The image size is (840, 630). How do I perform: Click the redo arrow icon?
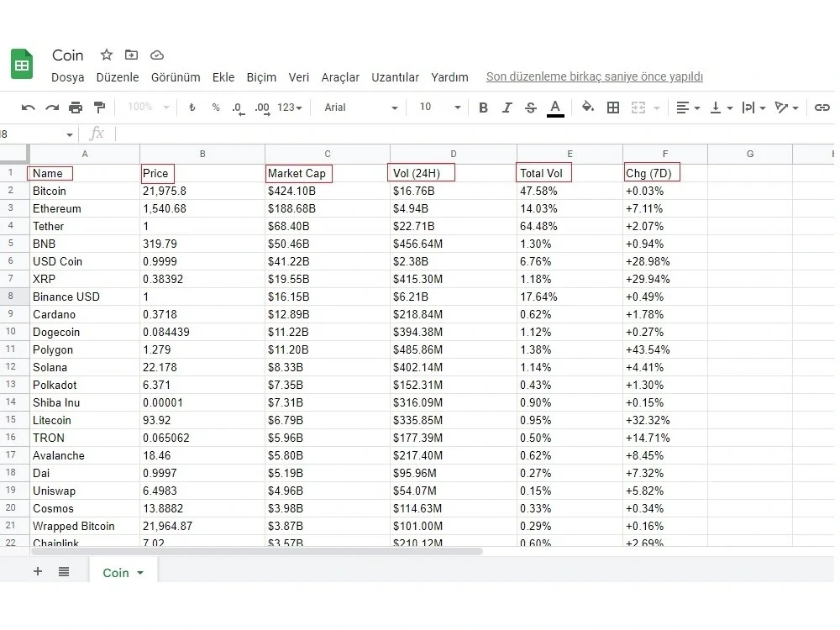(x=52, y=108)
